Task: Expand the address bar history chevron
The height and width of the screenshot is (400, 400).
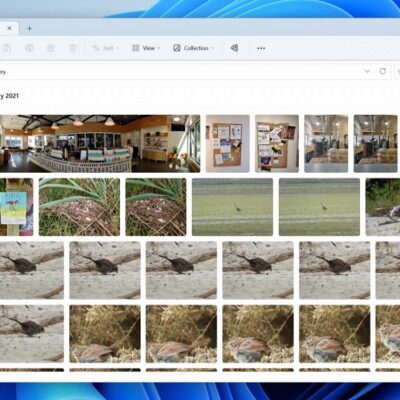Action: [367, 71]
